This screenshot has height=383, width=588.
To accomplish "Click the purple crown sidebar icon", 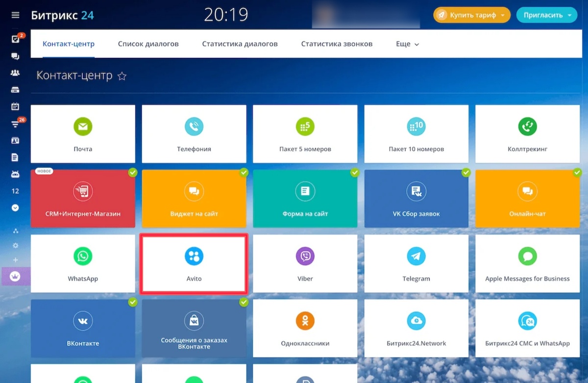I will 15,276.
